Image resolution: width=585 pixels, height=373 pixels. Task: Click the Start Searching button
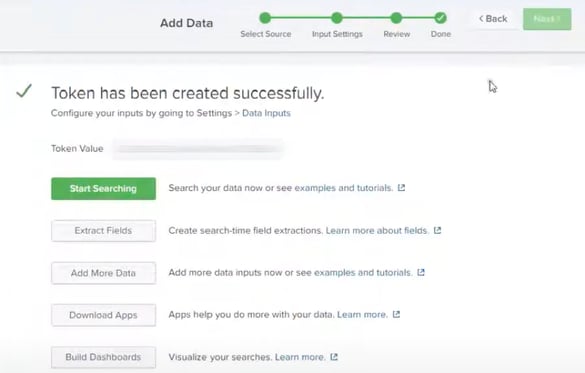pyautogui.click(x=103, y=189)
